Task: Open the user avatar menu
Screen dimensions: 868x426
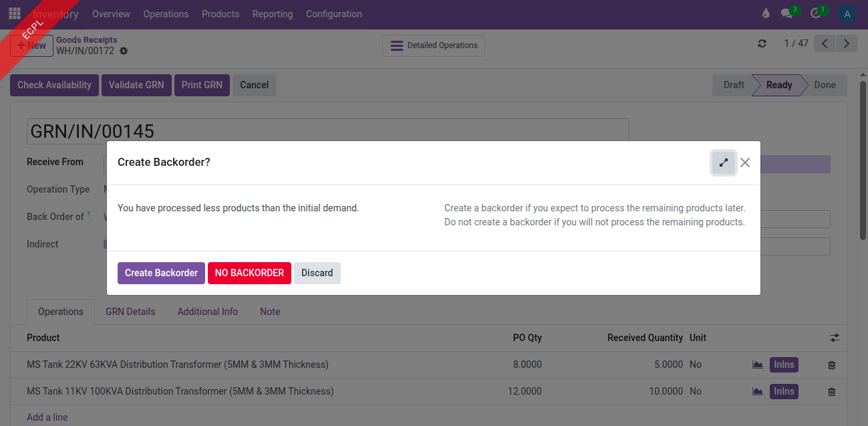Action: tap(847, 14)
